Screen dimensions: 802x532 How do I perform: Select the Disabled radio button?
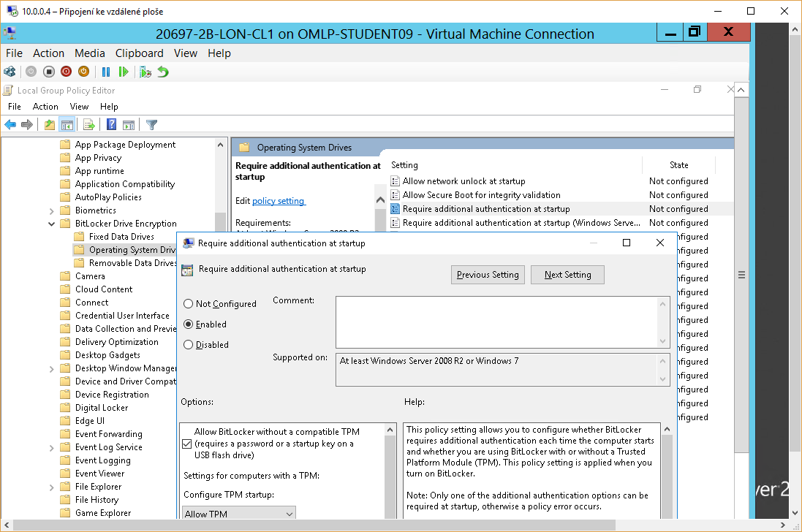[x=188, y=345]
